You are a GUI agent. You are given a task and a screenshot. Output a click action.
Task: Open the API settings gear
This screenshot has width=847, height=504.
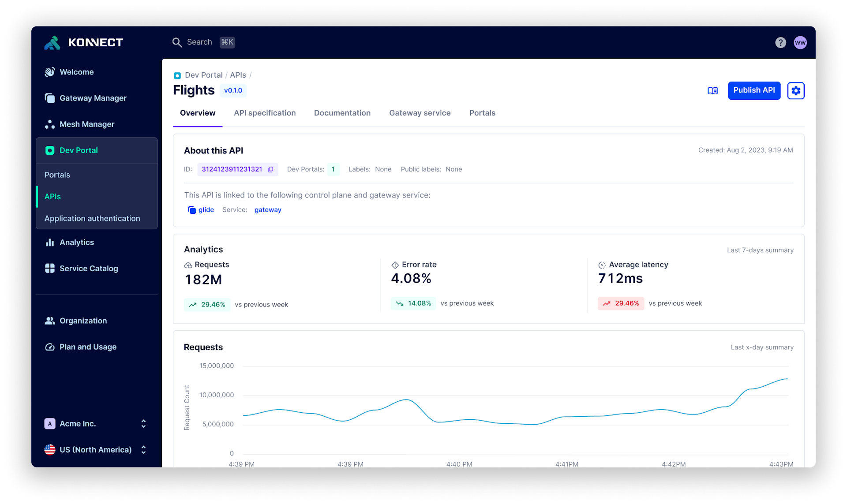click(796, 90)
